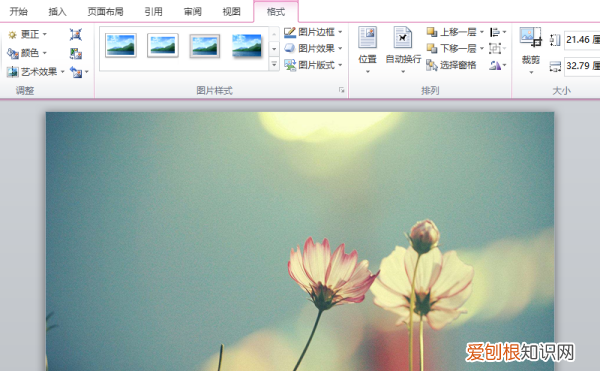Switch to the 插入 tab
600x371 pixels.
click(x=57, y=12)
